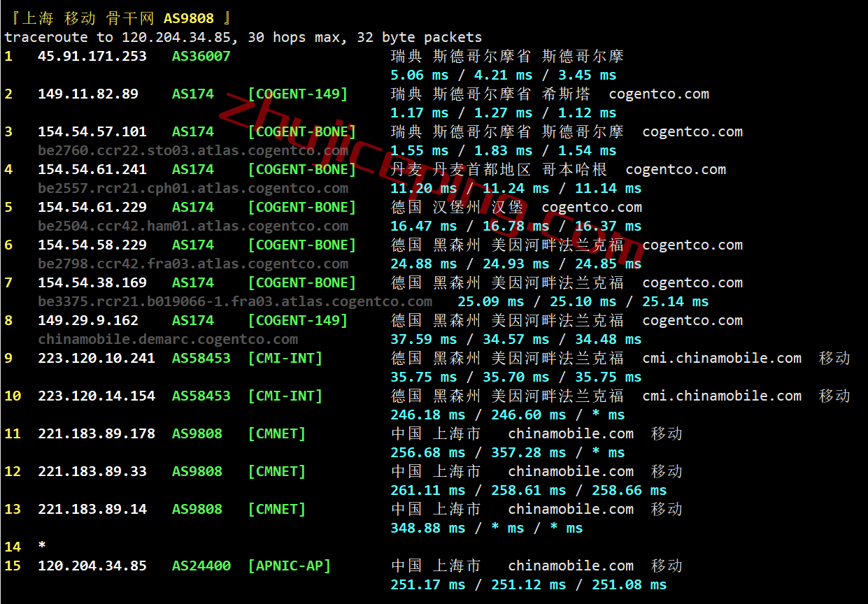Click IP address 154.54.38.169
Screen dimensions: 868x604
pyautogui.click(x=92, y=282)
